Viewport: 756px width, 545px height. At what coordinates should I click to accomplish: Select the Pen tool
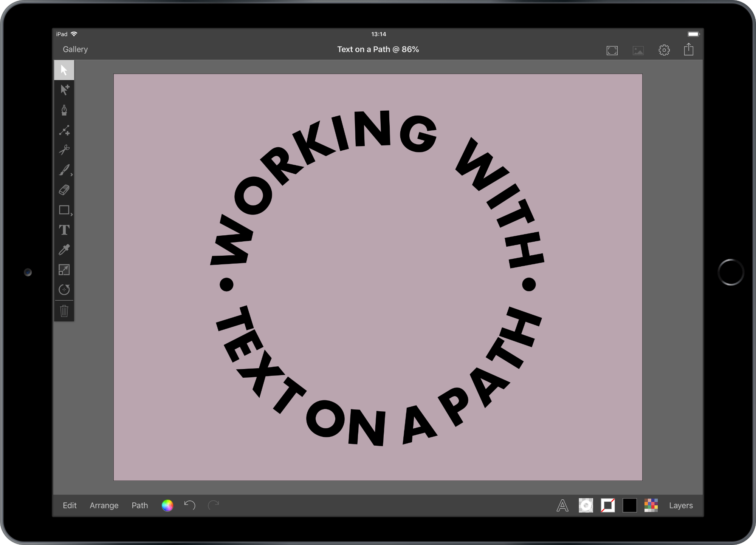64,110
